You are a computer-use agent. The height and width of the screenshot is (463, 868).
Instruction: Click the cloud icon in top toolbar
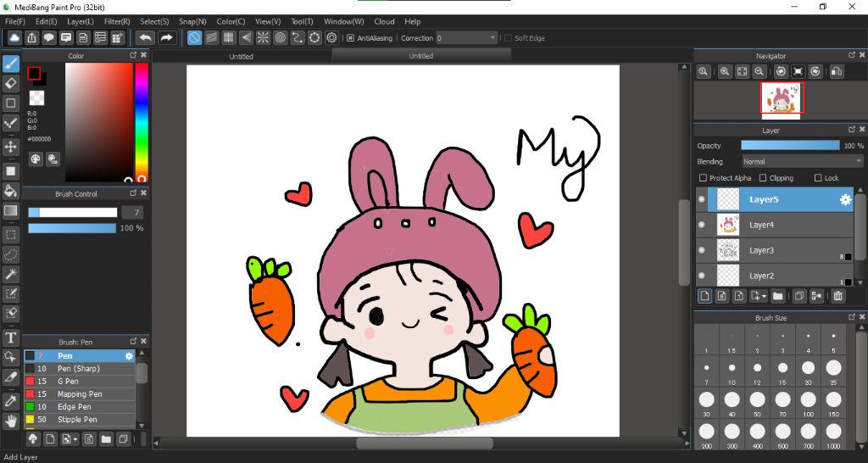pos(14,37)
